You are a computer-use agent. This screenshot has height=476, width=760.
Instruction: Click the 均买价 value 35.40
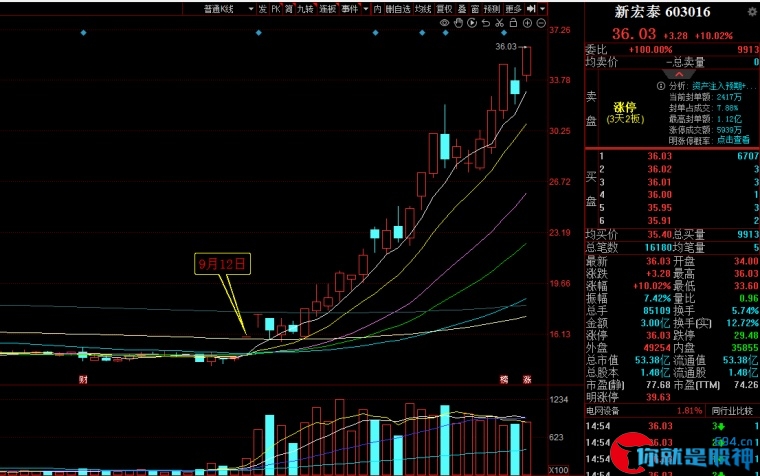660,235
